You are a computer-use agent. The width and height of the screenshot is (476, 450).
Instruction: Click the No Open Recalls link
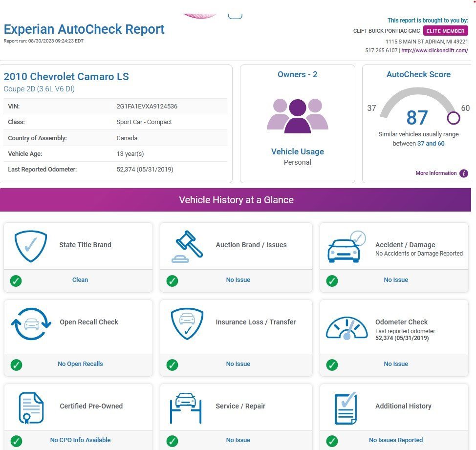tap(80, 364)
